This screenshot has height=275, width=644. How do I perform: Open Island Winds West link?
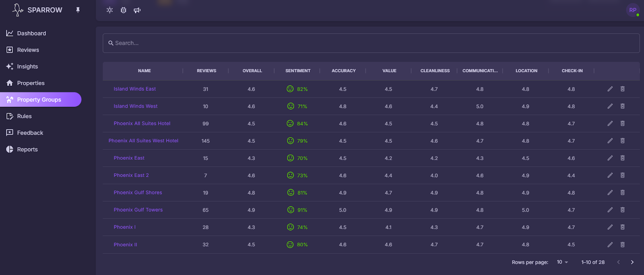pyautogui.click(x=135, y=106)
